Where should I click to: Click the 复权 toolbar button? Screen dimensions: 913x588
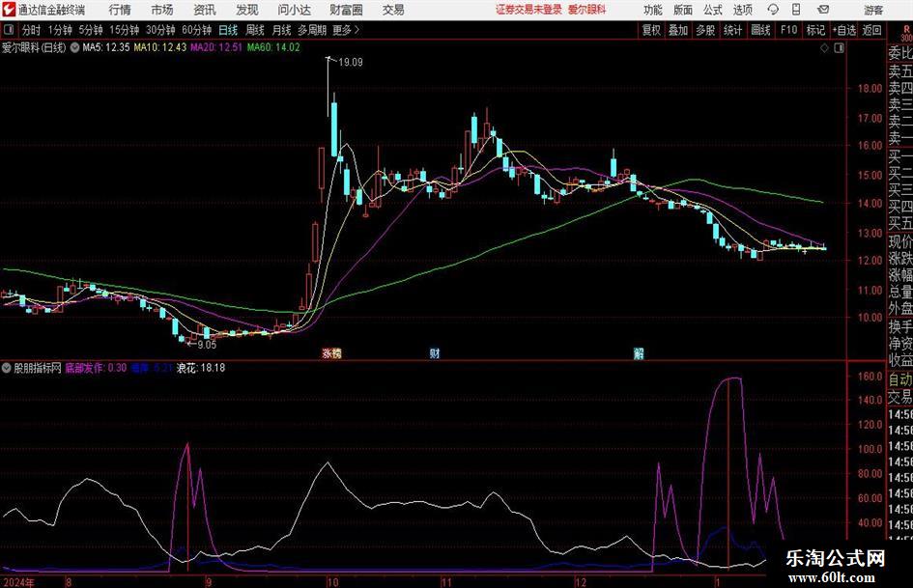651,30
